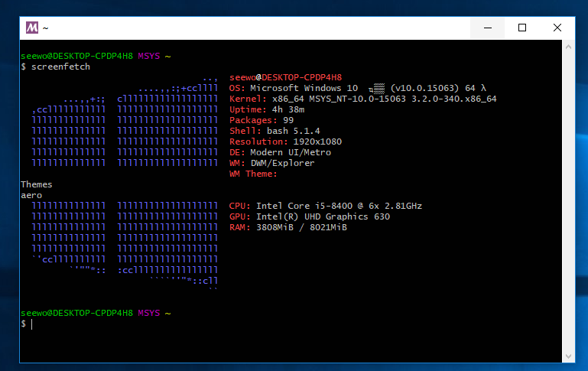Click the scrollbar down arrow

coord(568,356)
